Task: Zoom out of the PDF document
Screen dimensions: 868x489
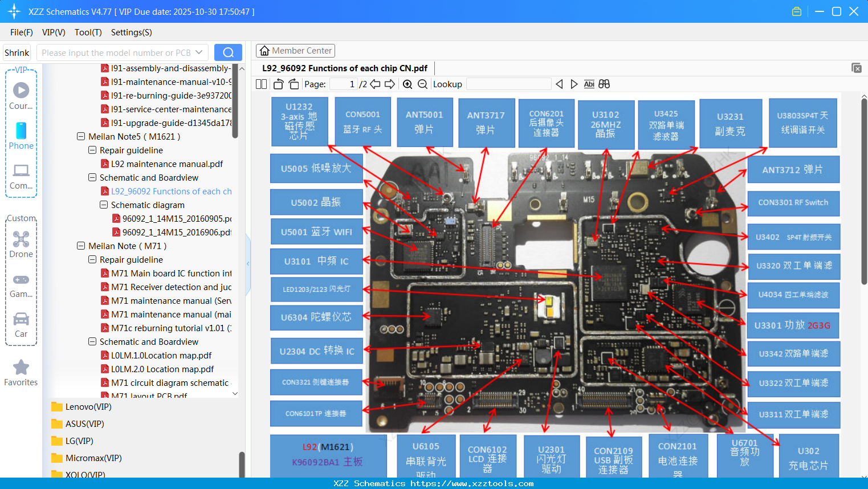Action: point(422,84)
